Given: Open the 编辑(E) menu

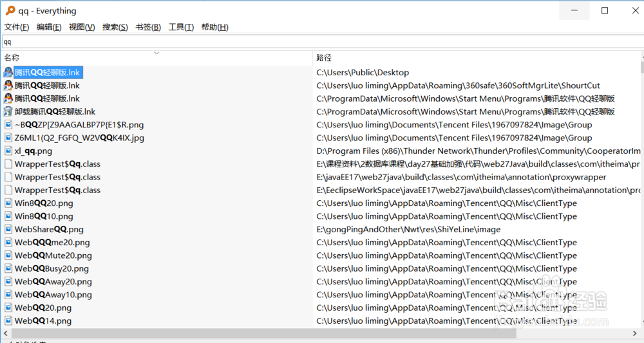Looking at the screenshot, I should tap(49, 27).
